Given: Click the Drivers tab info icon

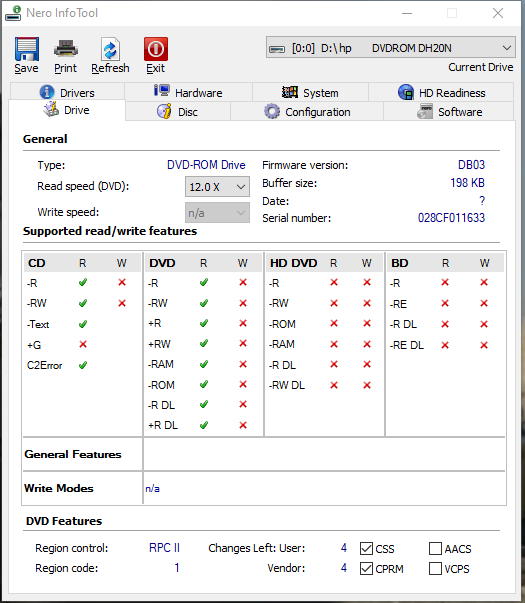Looking at the screenshot, I should coord(47,92).
